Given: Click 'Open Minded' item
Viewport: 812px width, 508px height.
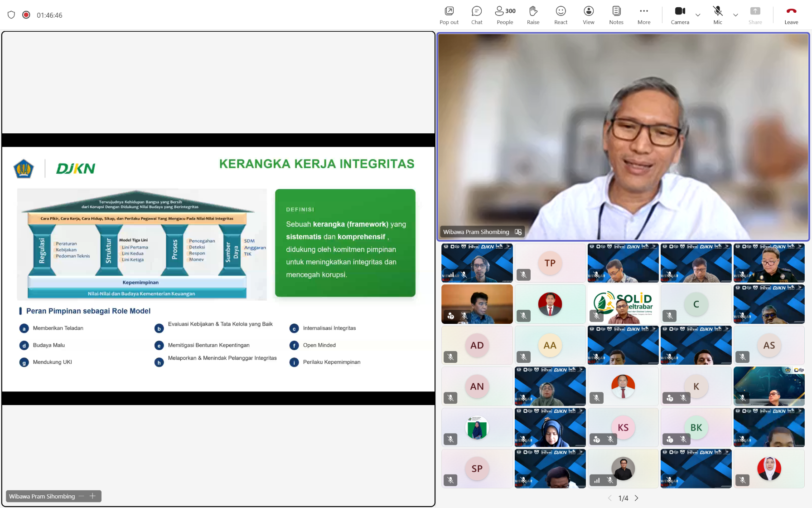Looking at the screenshot, I should click(319, 345).
